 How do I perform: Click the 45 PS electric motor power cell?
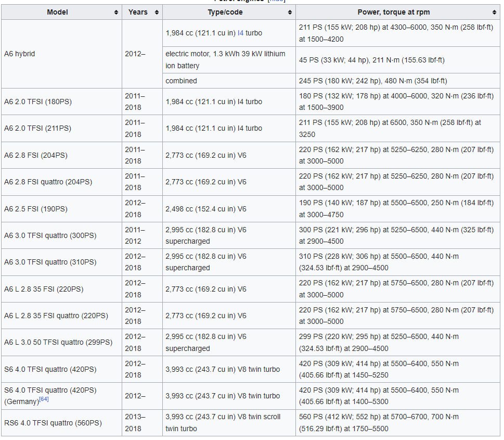pyautogui.click(x=398, y=60)
